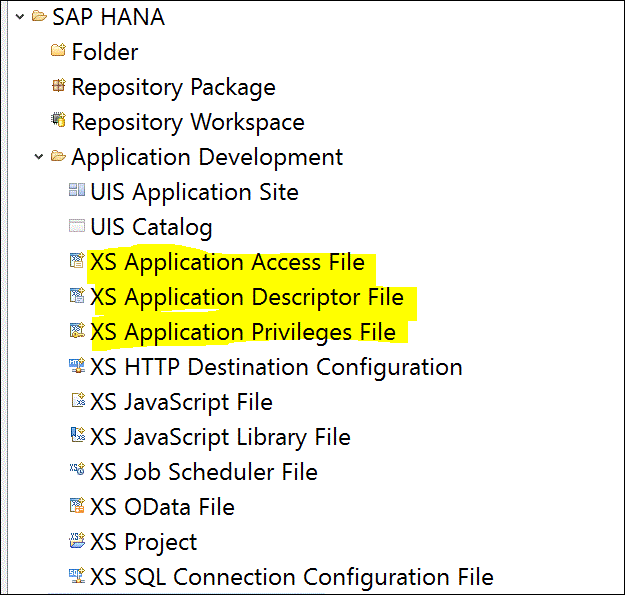
Task: Click the UIS Application Site icon
Action: (x=77, y=190)
